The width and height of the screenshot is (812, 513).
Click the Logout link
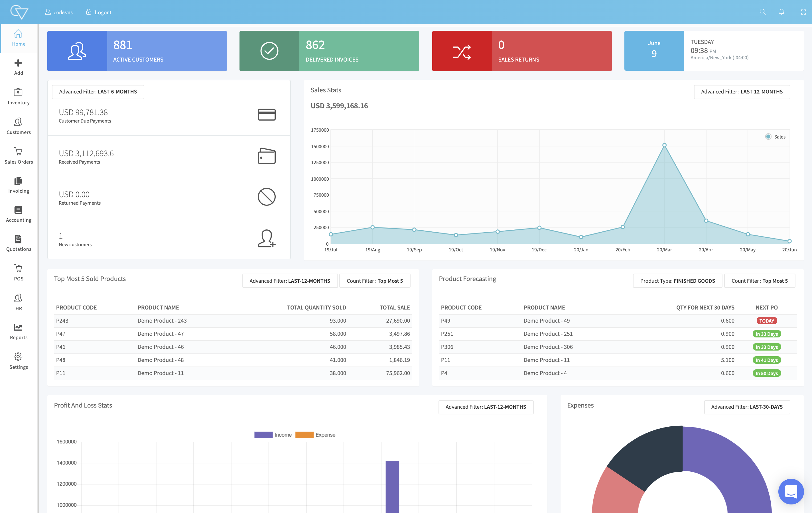click(98, 12)
